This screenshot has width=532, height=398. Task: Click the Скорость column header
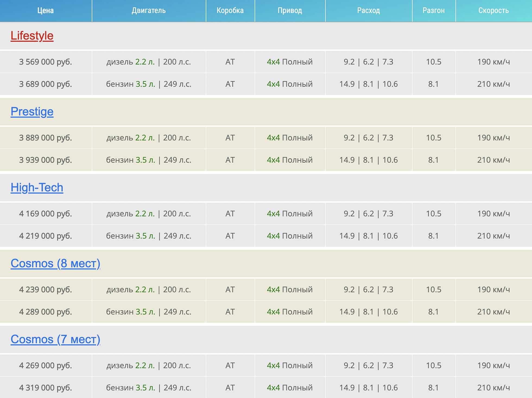click(x=493, y=11)
